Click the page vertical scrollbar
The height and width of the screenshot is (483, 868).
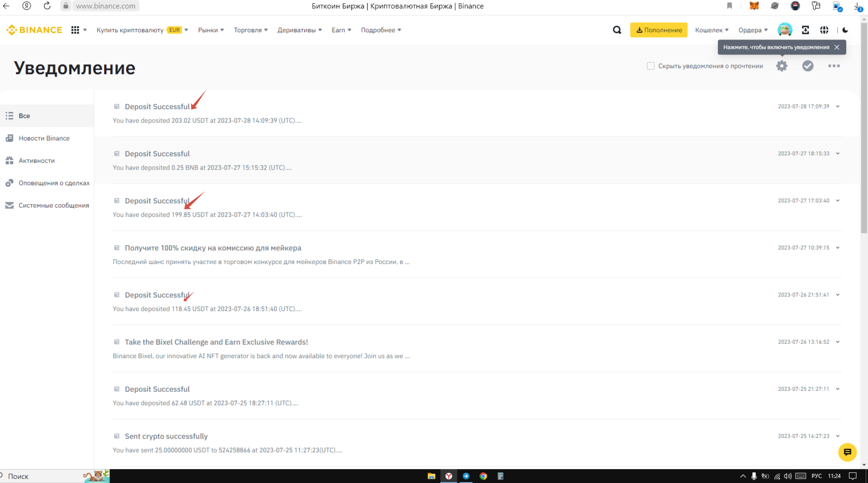click(x=864, y=140)
